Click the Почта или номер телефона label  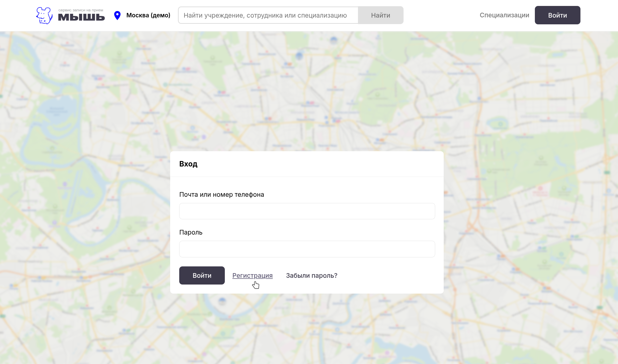tap(221, 195)
